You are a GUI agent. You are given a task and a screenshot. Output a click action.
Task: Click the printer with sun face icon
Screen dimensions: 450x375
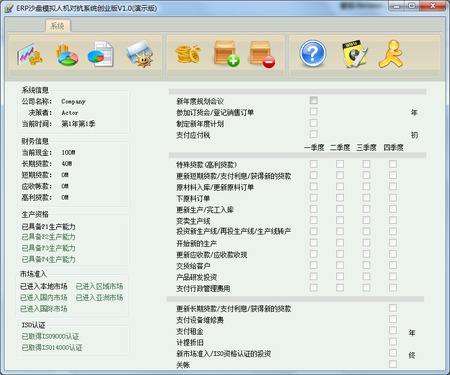point(140,55)
